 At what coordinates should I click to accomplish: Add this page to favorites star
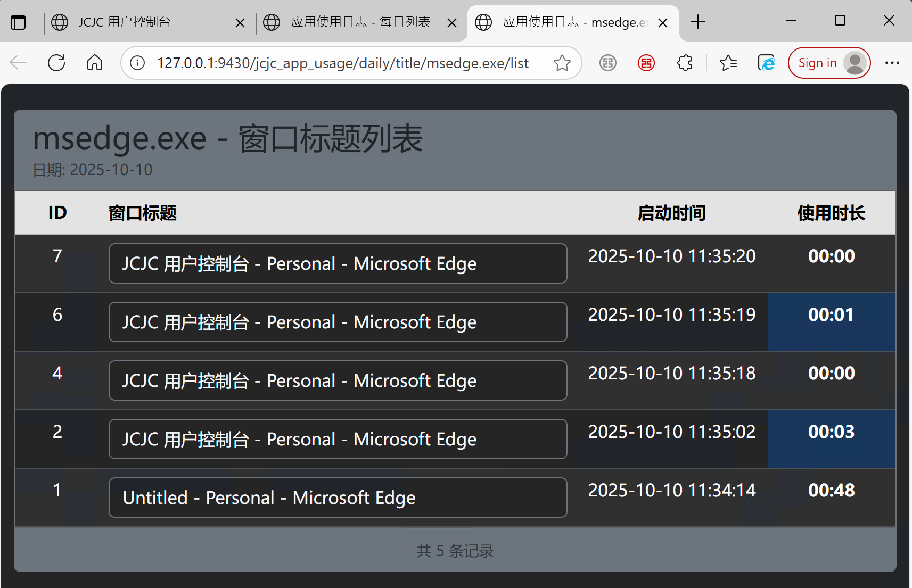pos(562,63)
